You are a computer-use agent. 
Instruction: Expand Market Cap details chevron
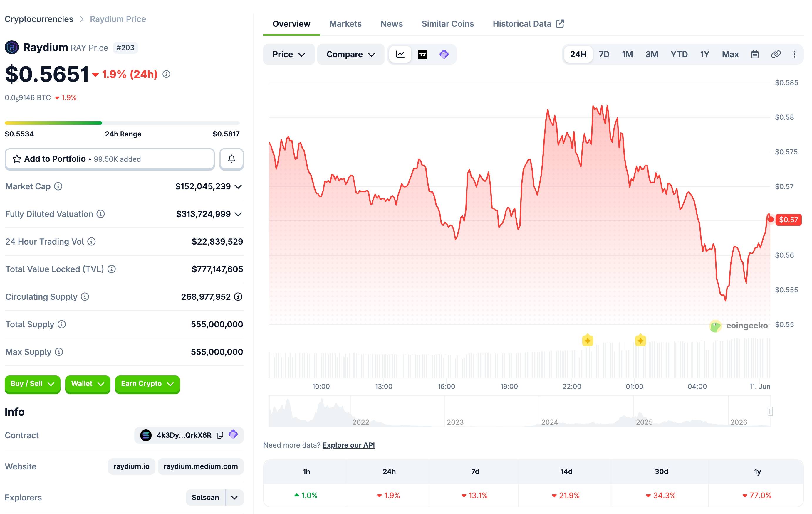pos(238,187)
